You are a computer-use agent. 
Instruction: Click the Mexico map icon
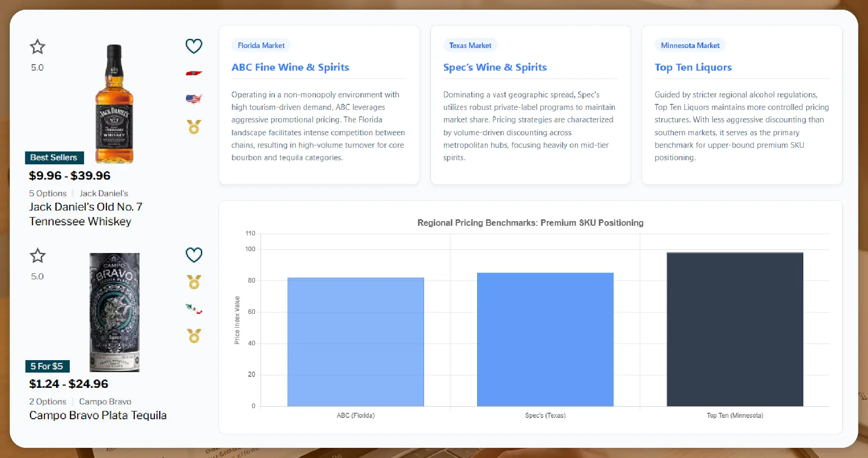194,308
